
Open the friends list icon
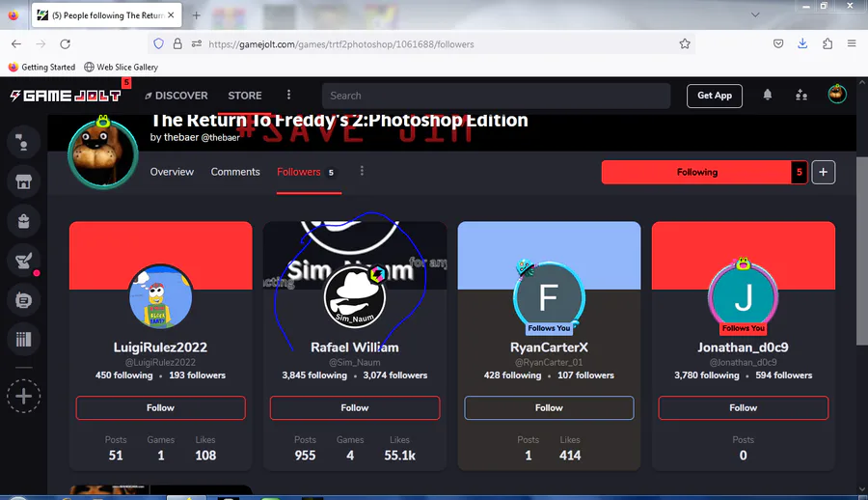pos(801,96)
